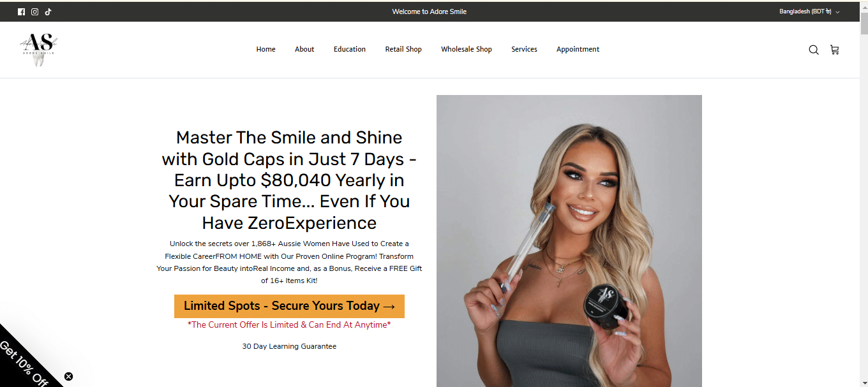Open the Facebook social icon

coord(21,11)
